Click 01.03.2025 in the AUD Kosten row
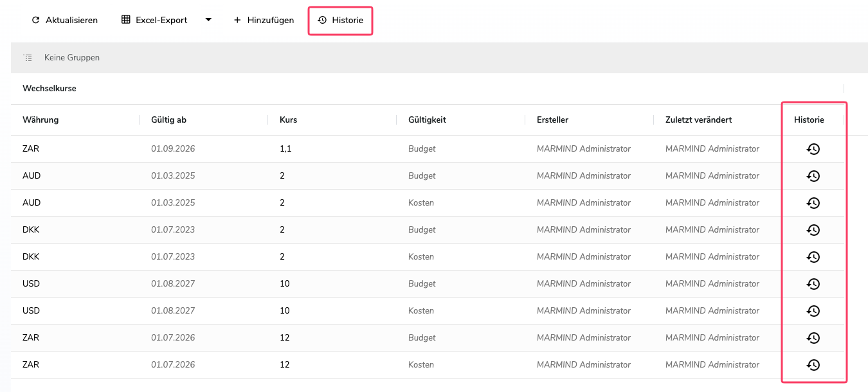Viewport: 868px width, 392px height. click(173, 203)
